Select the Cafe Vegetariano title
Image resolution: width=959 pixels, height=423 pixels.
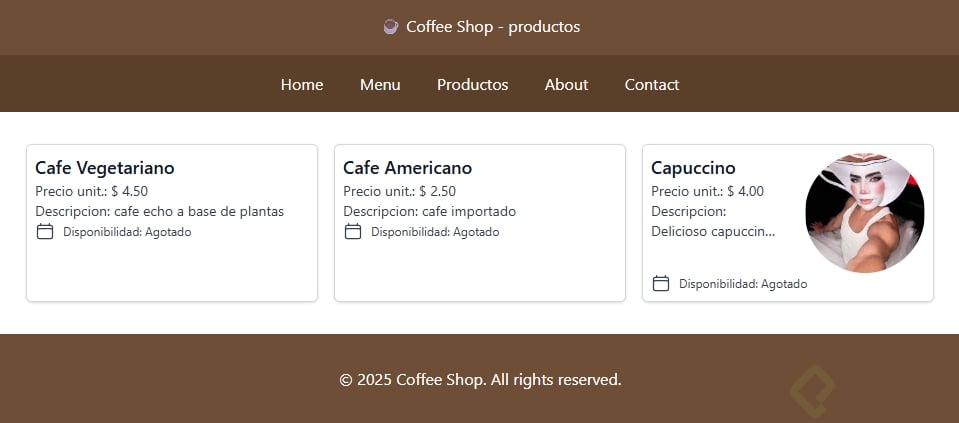click(x=105, y=168)
